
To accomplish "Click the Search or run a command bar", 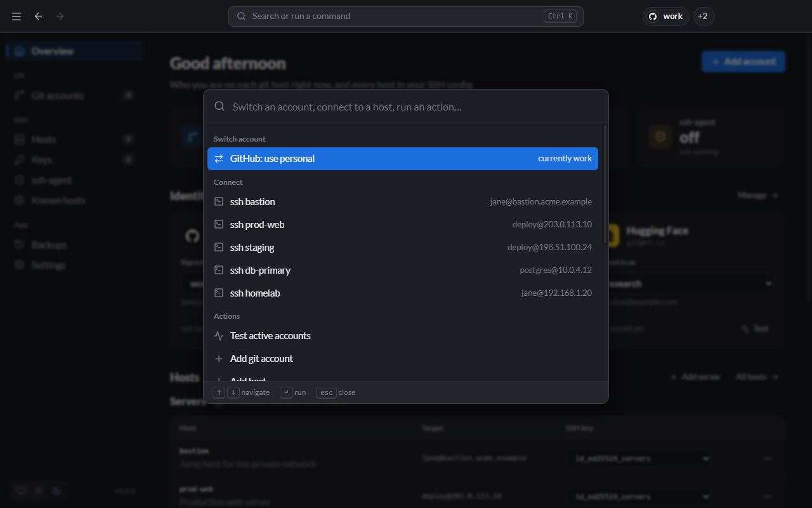I will [x=406, y=17].
